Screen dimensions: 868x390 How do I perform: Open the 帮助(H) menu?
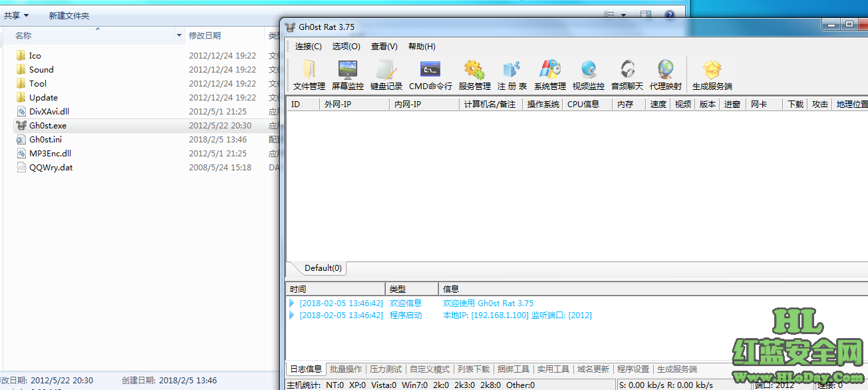[x=422, y=47]
